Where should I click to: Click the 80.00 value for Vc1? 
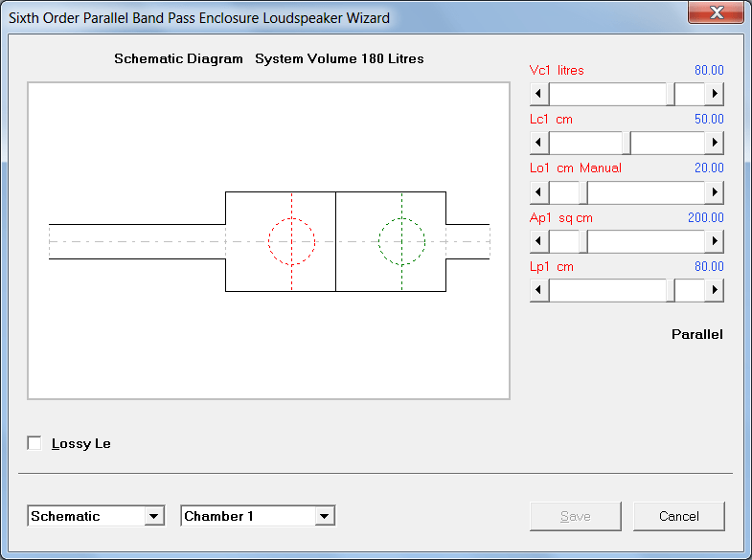709,71
